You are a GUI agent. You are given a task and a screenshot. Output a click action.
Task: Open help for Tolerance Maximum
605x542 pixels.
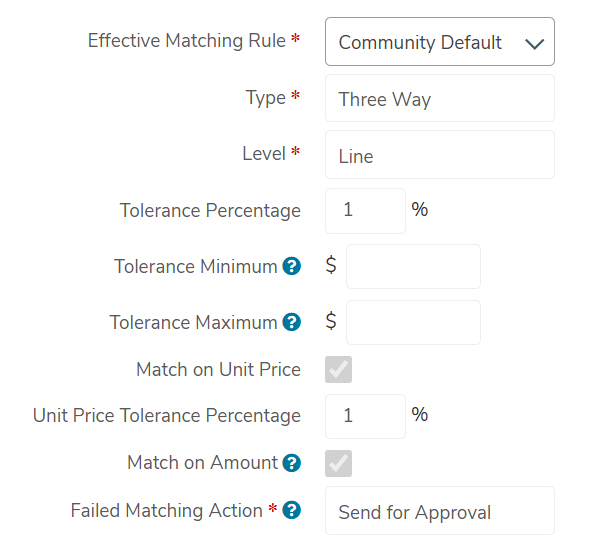pos(292,322)
